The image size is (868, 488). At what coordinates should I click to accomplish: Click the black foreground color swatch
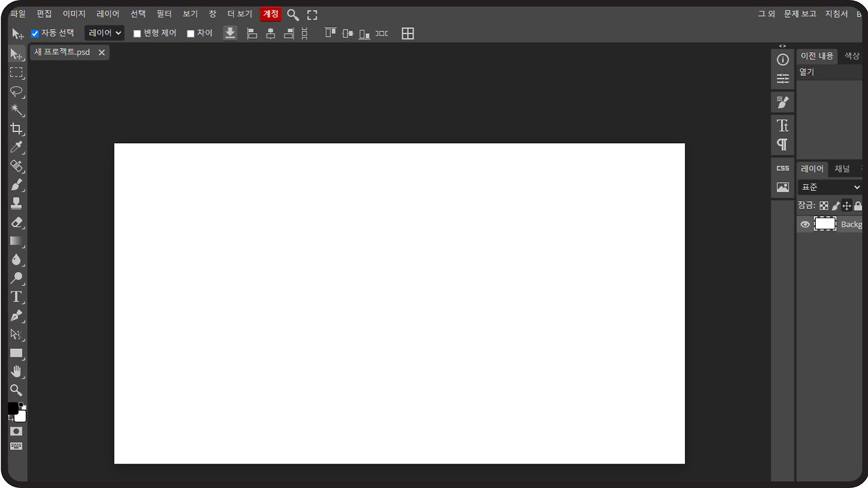click(13, 408)
